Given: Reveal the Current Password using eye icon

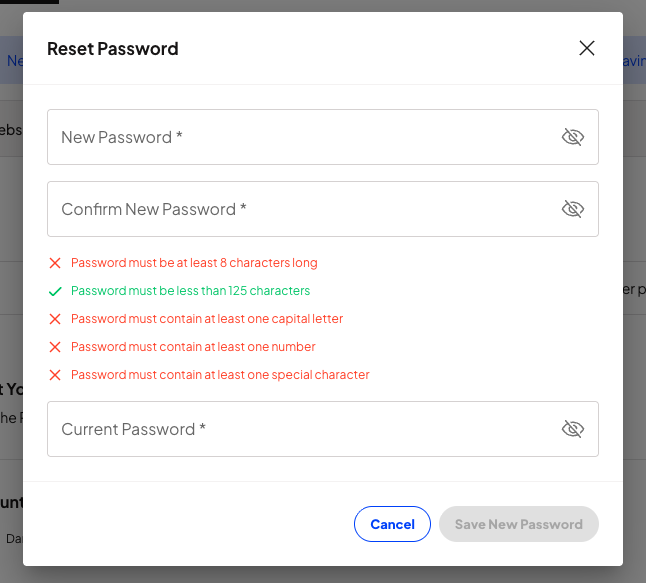Looking at the screenshot, I should (x=572, y=429).
